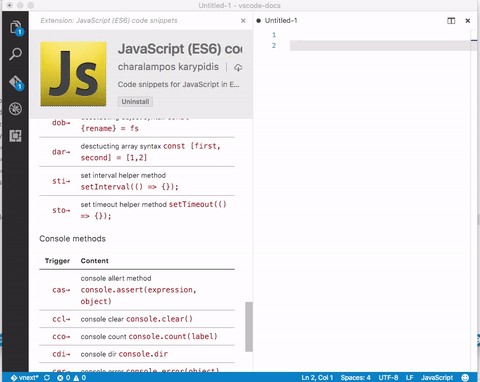
Task: Click the editor overview ruler marker
Action: click(x=474, y=40)
